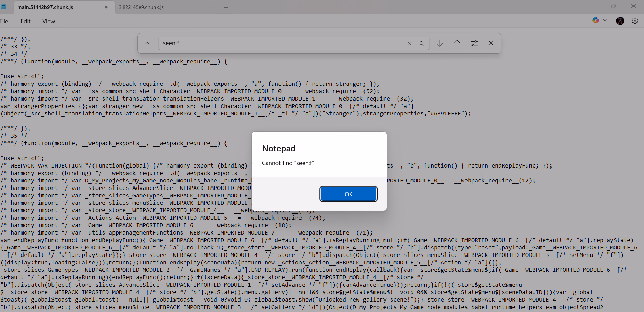The width and height of the screenshot is (644, 312).
Task: Close the find bar
Action: (x=491, y=43)
